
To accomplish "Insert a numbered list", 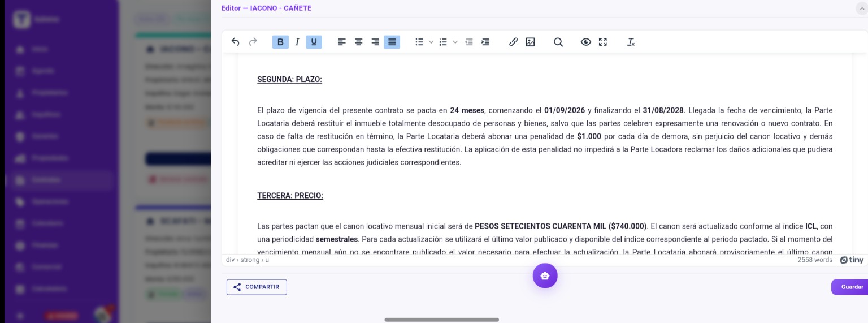I will coord(443,42).
